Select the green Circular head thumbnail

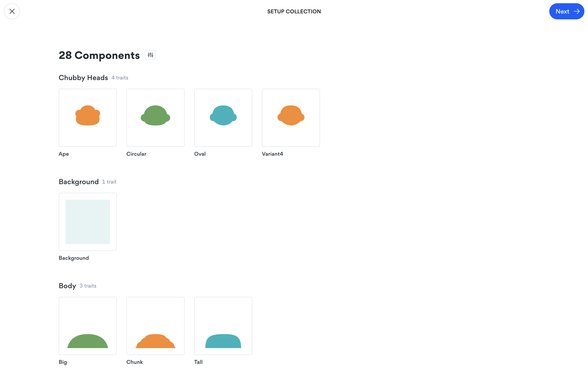155,118
